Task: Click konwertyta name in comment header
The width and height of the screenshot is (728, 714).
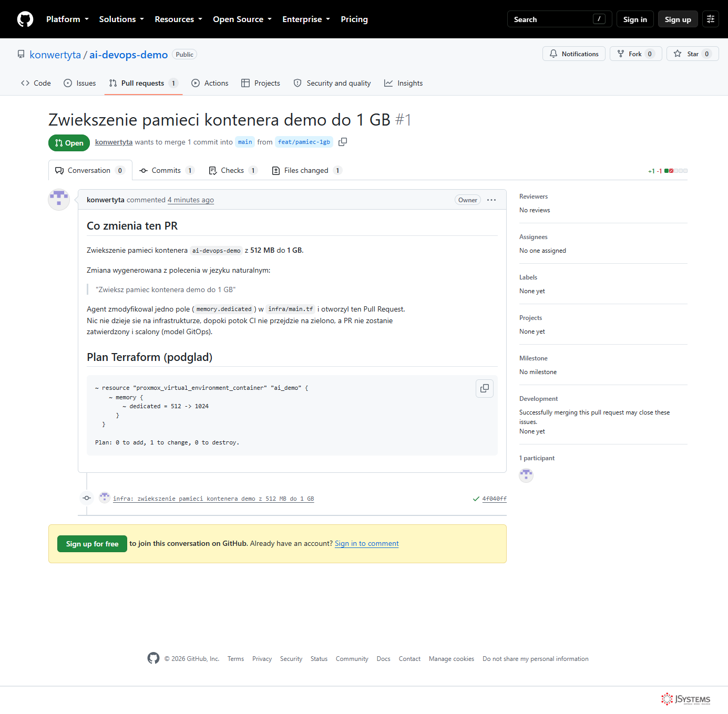Action: coord(106,200)
